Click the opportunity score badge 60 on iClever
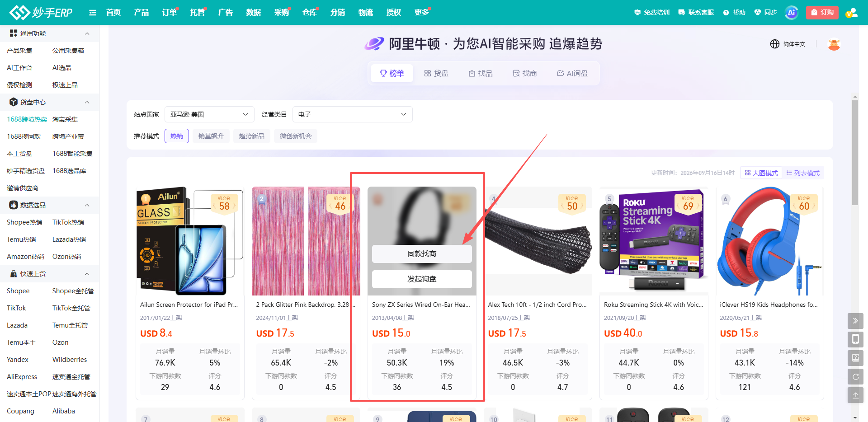 point(804,204)
